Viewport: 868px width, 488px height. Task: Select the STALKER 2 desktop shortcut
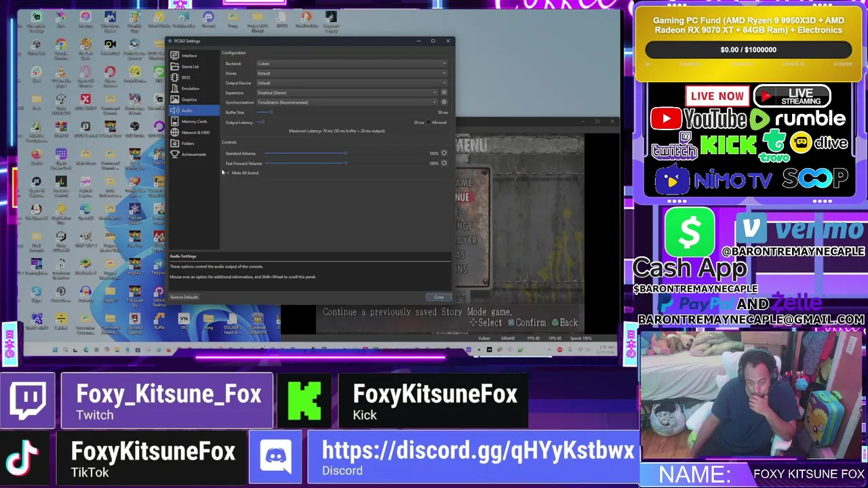click(x=233, y=323)
